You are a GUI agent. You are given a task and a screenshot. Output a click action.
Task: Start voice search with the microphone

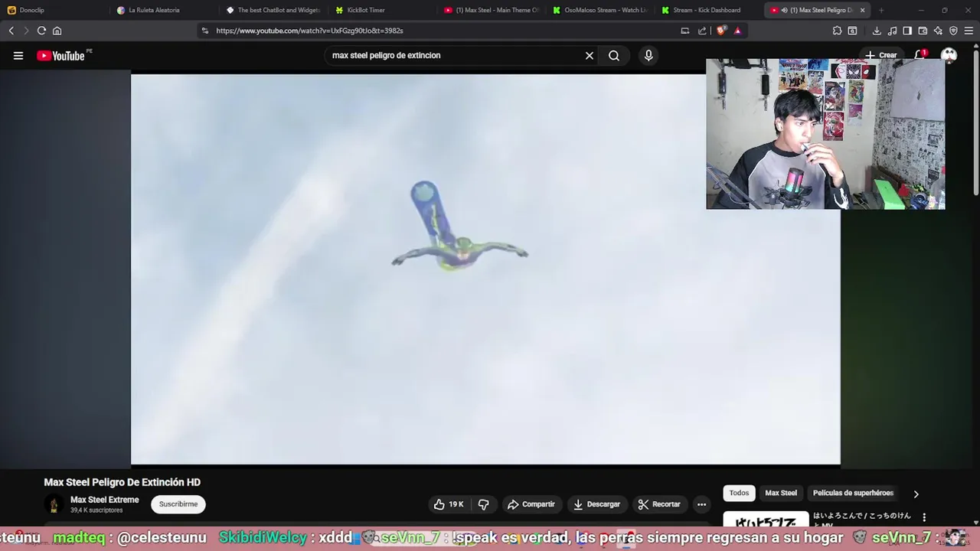[x=648, y=55]
